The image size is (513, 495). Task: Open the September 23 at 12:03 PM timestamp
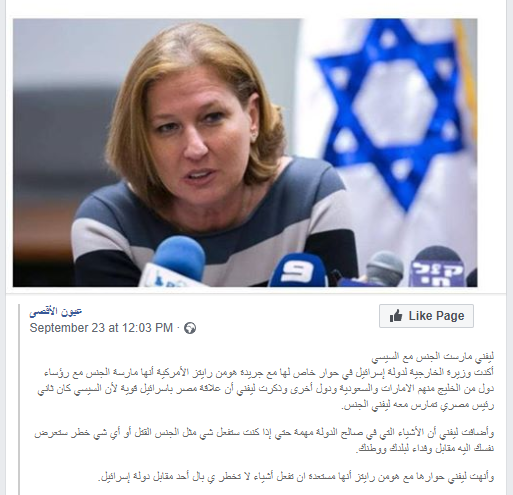[x=101, y=328]
